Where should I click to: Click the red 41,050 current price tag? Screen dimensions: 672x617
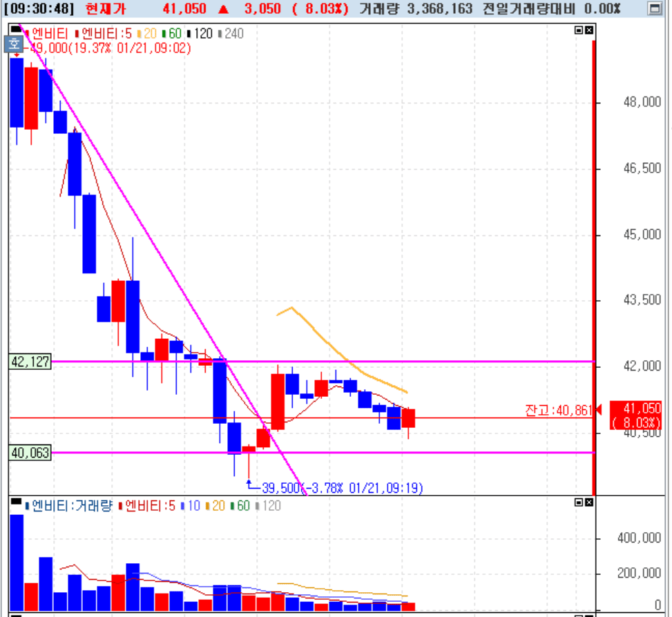click(636, 415)
